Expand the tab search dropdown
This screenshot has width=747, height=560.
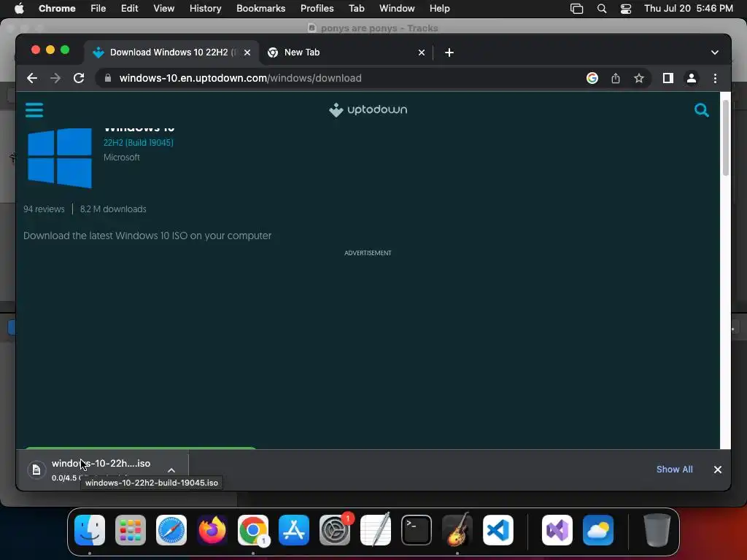click(x=715, y=52)
